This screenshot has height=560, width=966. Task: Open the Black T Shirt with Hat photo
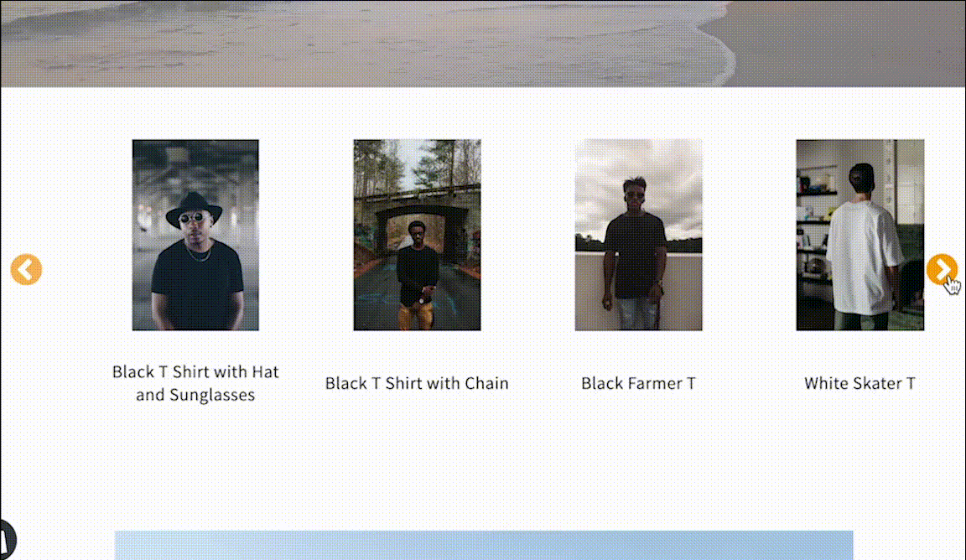[x=195, y=235]
